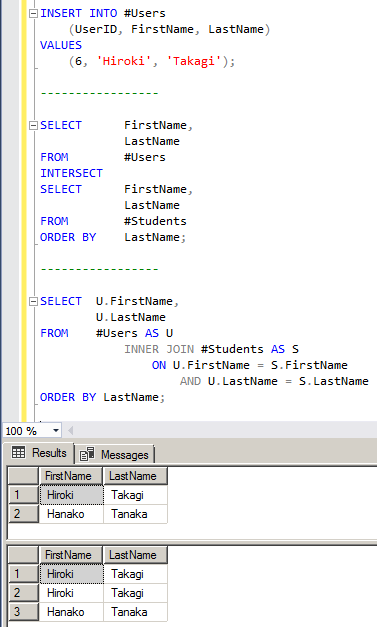Click the #Students table name after FROM
This screenshot has height=627, width=377.
155,221
